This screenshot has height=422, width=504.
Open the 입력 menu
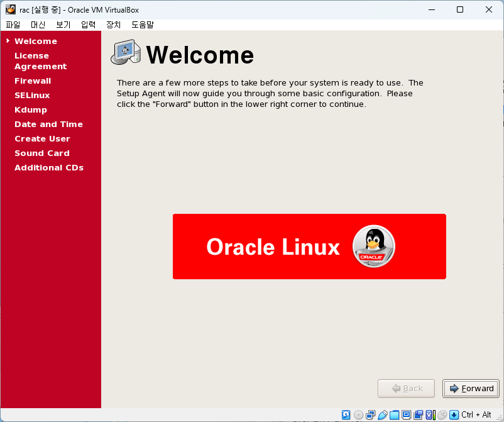[88, 25]
